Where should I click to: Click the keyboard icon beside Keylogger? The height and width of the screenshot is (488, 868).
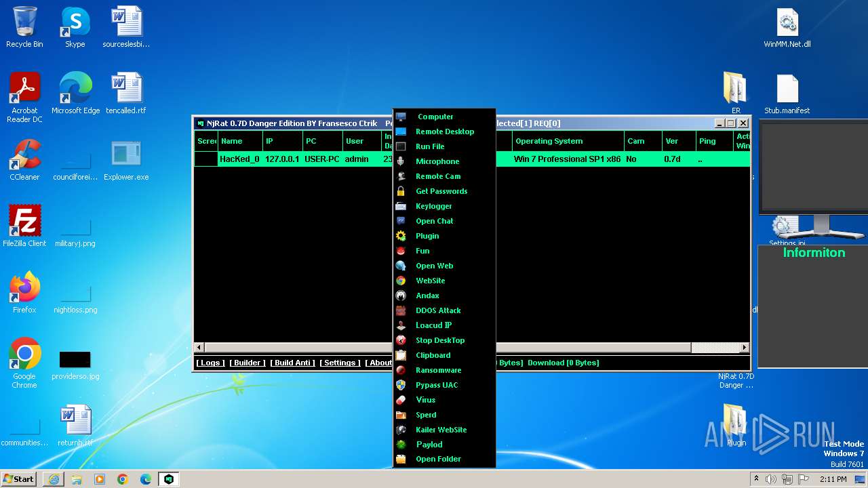click(x=401, y=206)
